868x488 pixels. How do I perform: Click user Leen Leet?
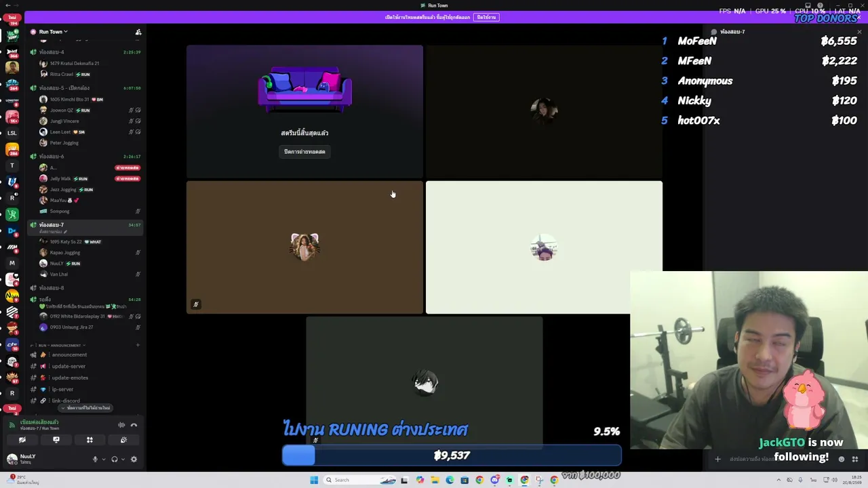coord(61,131)
